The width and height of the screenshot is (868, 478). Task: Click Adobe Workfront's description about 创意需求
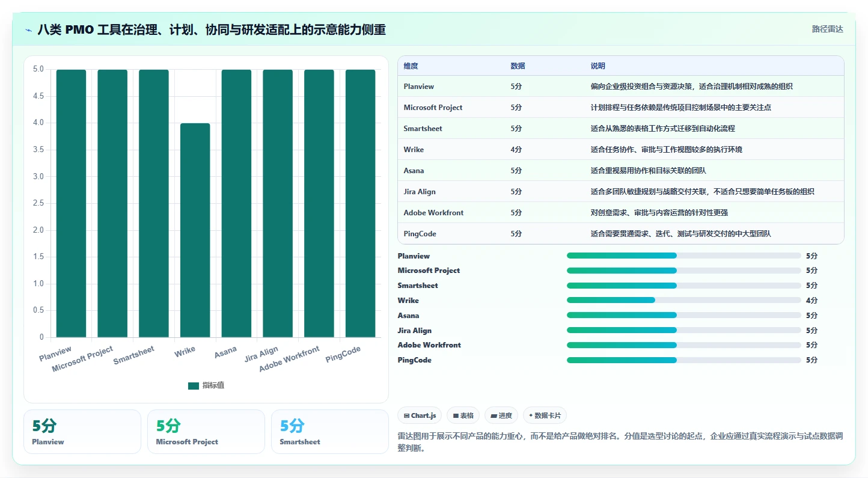(659, 213)
